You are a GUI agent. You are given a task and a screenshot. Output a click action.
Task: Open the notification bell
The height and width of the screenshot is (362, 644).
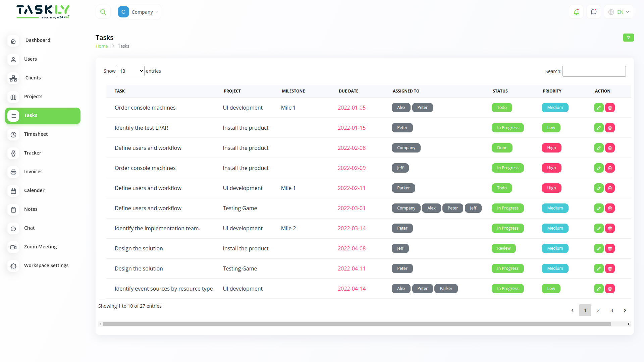pos(576,12)
